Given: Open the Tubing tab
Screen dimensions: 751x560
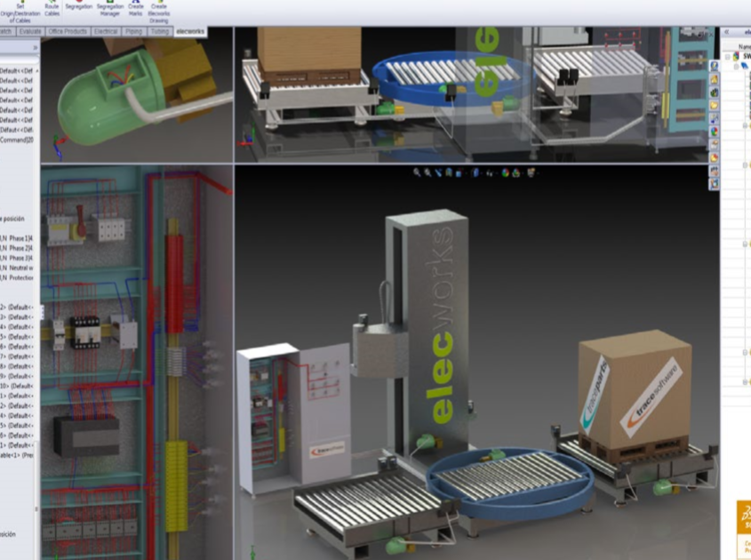Looking at the screenshot, I should click(x=159, y=32).
